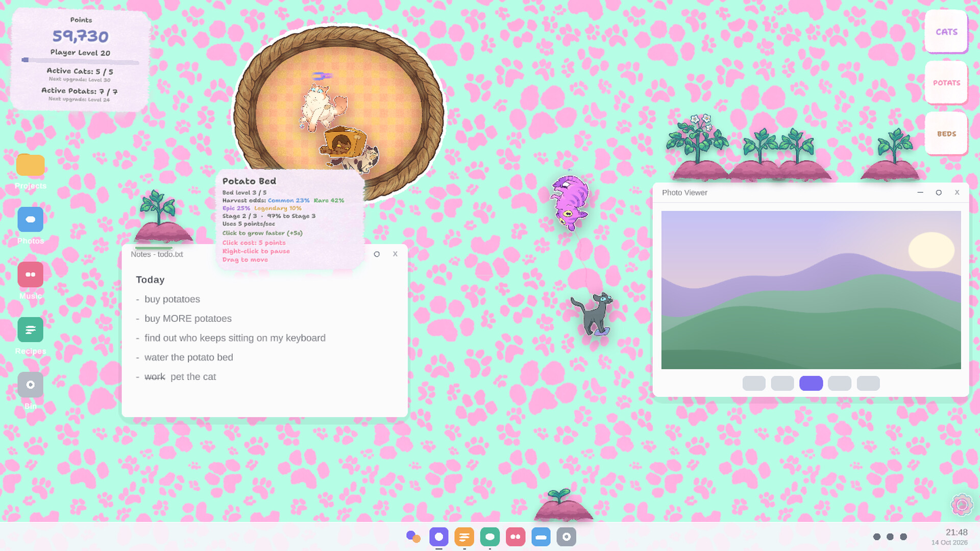Viewport: 980px width, 551px height.
Task: Click the pink music taskbar icon
Action: tap(516, 537)
